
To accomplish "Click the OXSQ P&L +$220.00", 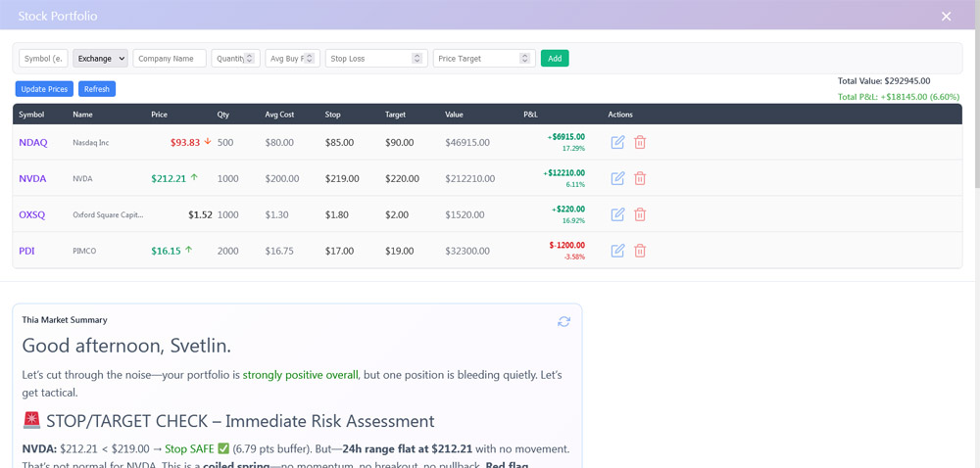I will tap(568, 210).
